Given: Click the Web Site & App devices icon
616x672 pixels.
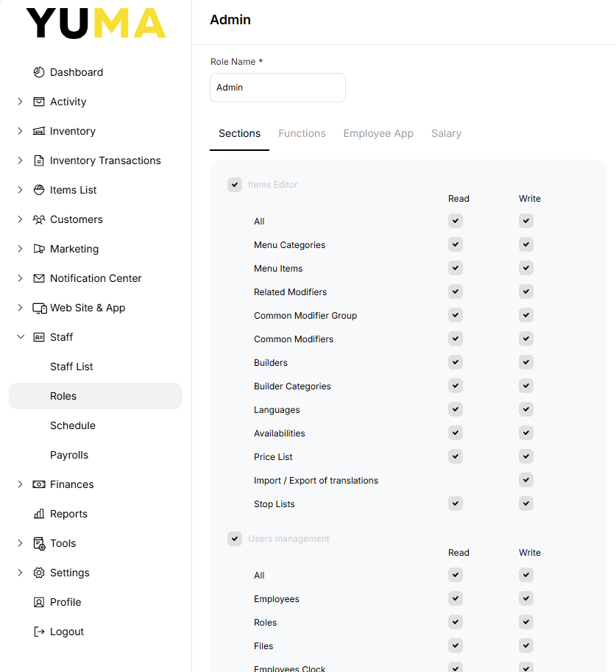Looking at the screenshot, I should pos(40,308).
